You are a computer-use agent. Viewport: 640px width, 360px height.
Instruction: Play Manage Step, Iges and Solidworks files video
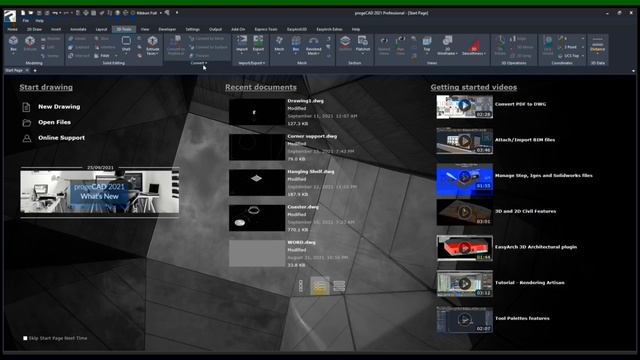tap(464, 177)
